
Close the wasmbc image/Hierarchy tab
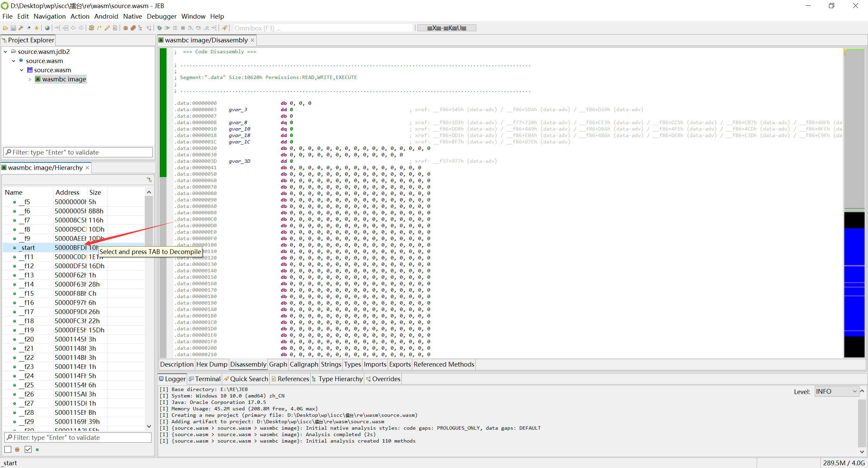click(x=87, y=168)
